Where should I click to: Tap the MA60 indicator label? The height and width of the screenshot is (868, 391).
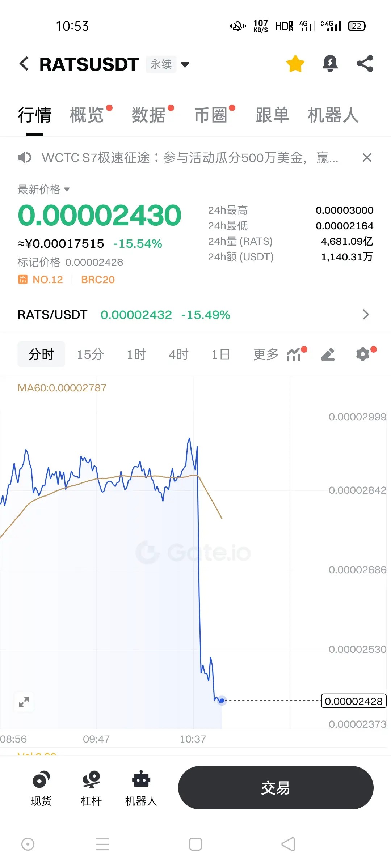[x=62, y=388]
